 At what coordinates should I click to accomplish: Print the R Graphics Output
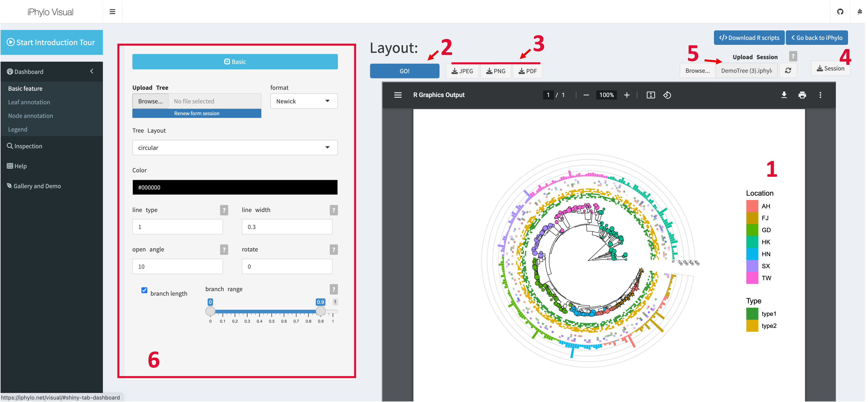pos(802,95)
